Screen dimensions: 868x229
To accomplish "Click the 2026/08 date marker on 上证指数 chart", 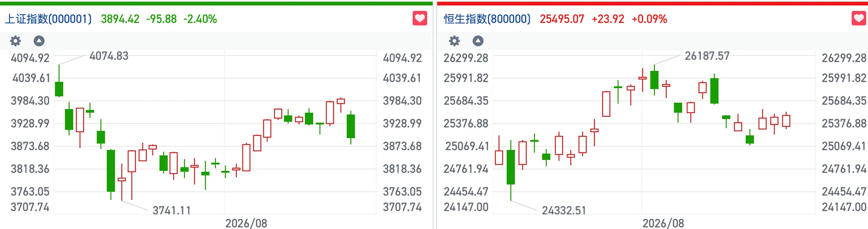I will point(246,223).
